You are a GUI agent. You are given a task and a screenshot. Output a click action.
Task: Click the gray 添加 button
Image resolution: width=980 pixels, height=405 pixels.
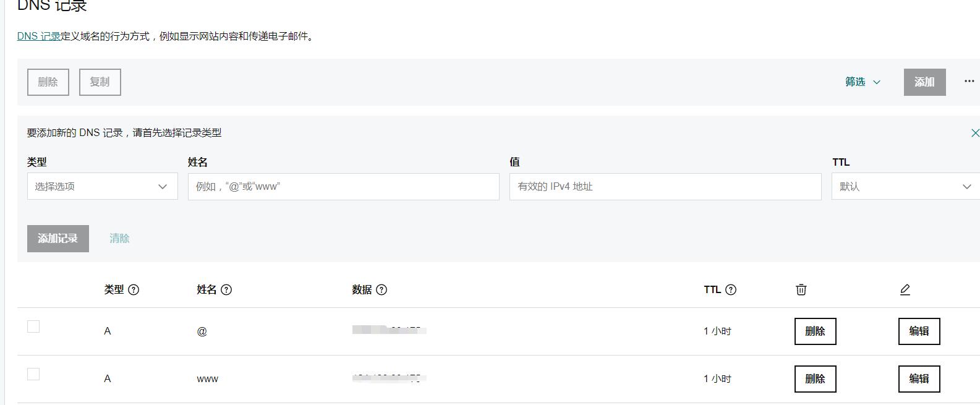[925, 82]
